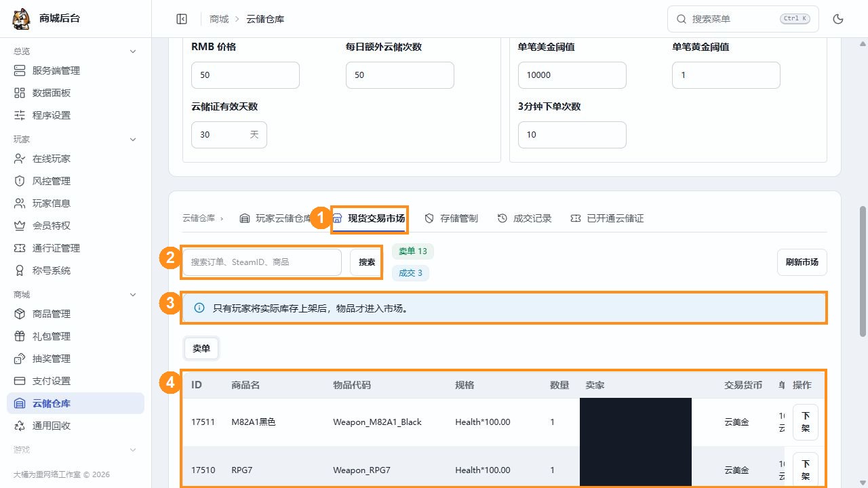Image resolution: width=868 pixels, height=488 pixels.
Task: Click the 会员特权 crown icon
Action: [x=20, y=226]
